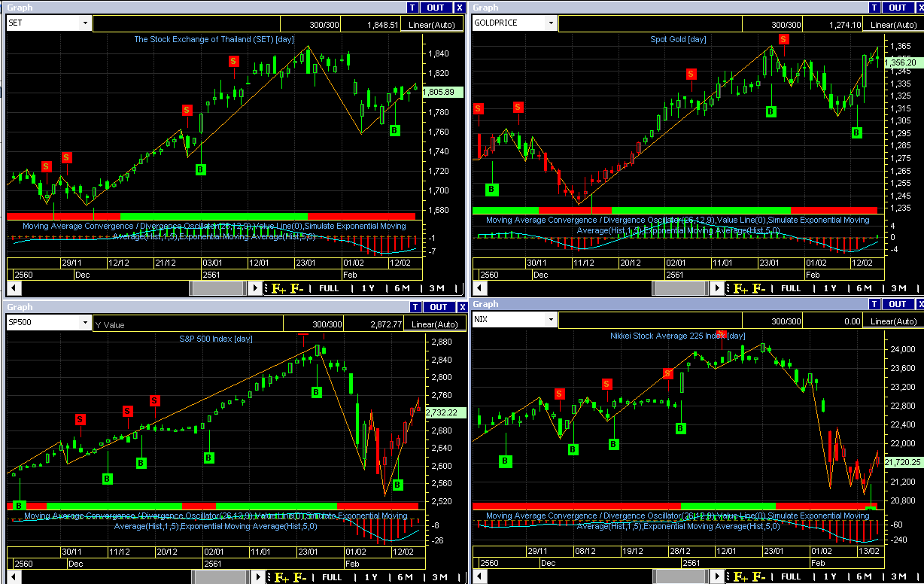Click the 'S&P 500 Index [day]' chart title

215,339
